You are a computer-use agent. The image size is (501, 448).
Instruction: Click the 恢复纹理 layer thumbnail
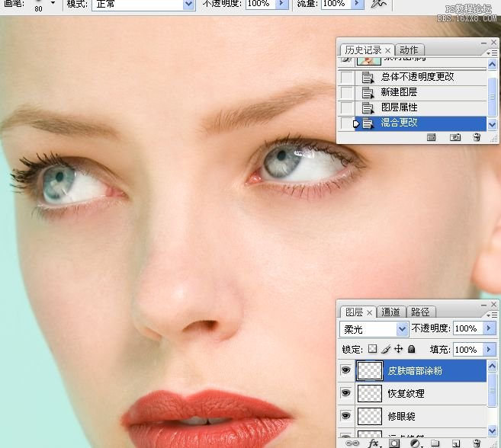point(369,393)
